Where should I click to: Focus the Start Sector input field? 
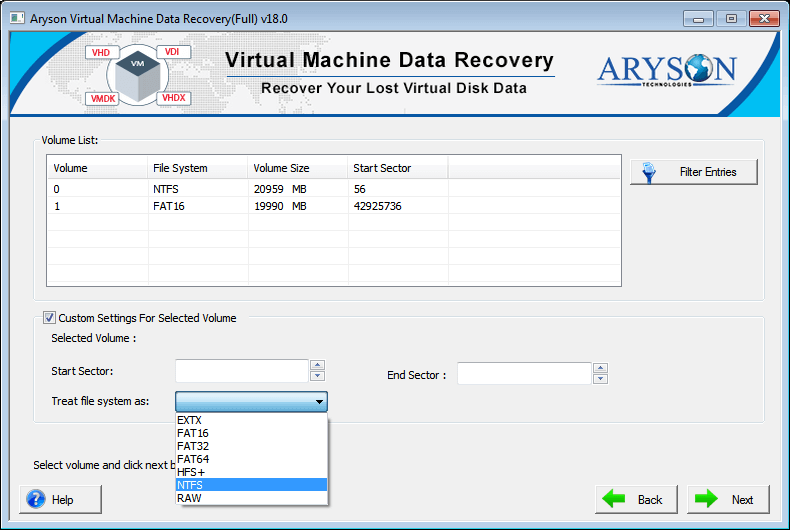(242, 371)
